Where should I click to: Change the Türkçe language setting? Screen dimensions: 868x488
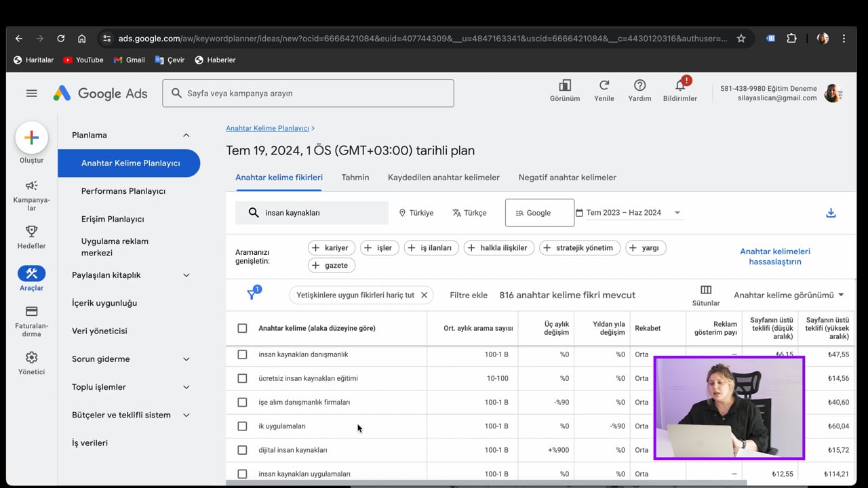[x=469, y=213]
